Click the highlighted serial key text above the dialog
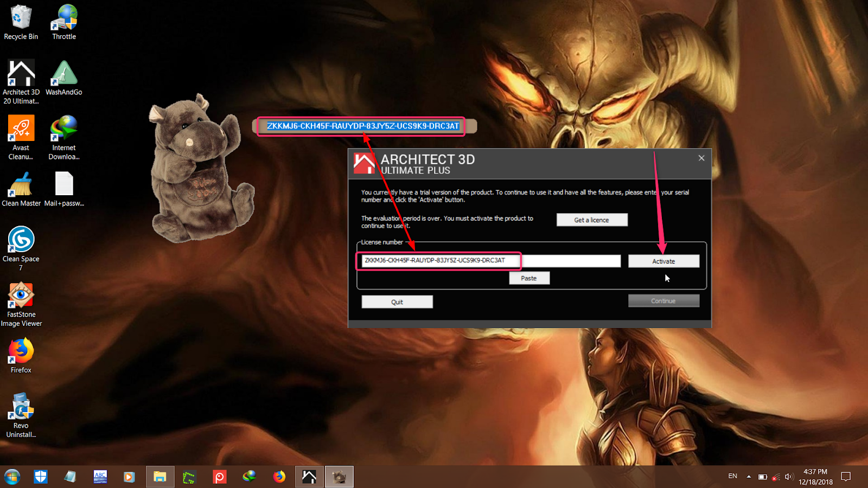 [363, 126]
